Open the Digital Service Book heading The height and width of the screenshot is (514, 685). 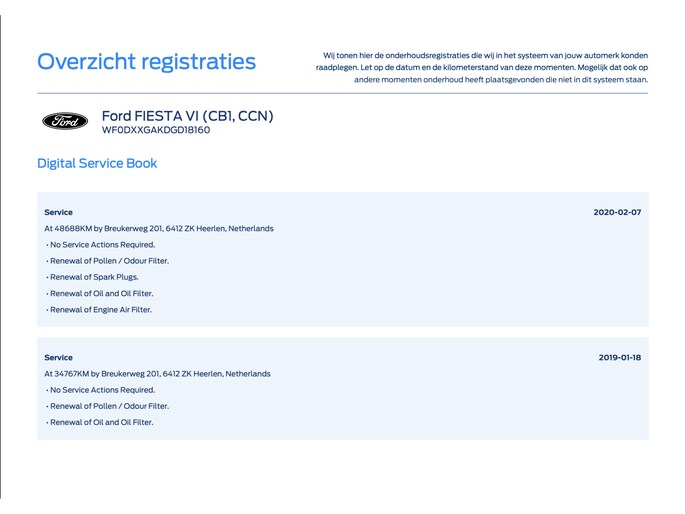(97, 163)
